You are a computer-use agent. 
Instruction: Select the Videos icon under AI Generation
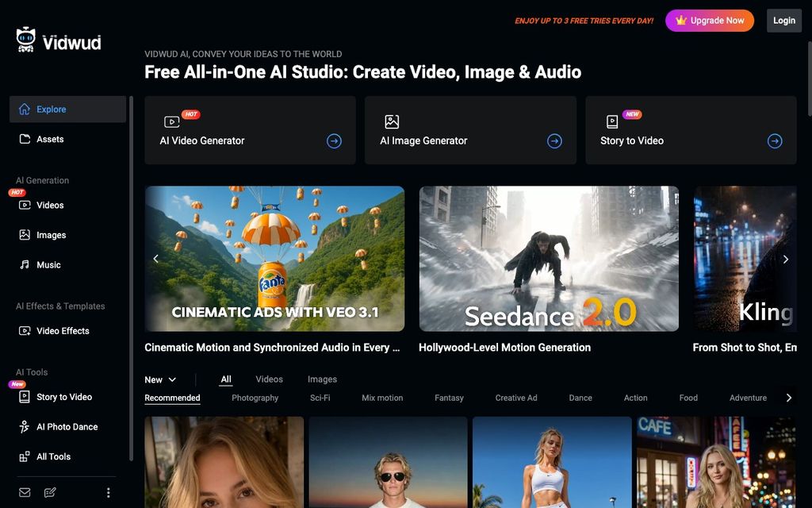pos(25,206)
